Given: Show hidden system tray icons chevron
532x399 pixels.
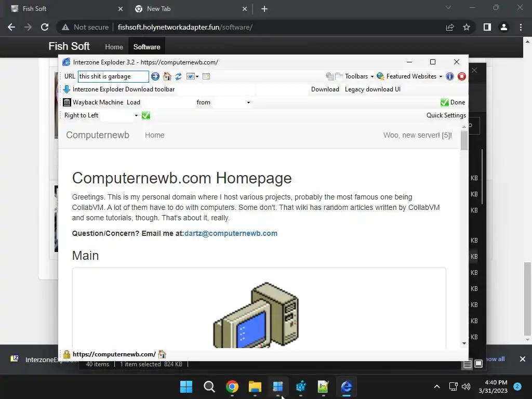Looking at the screenshot, I should coord(437,387).
